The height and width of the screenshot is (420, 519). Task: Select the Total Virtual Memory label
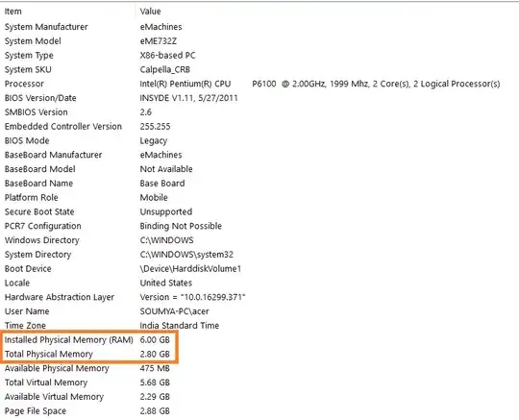point(46,383)
